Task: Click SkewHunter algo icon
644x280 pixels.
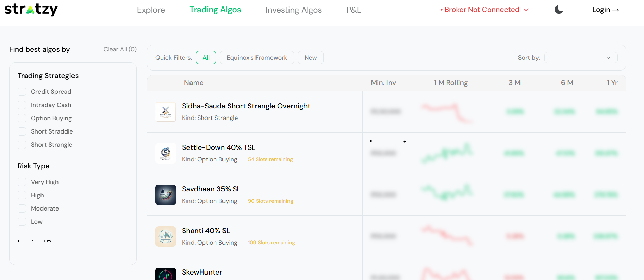Action: pos(166,274)
